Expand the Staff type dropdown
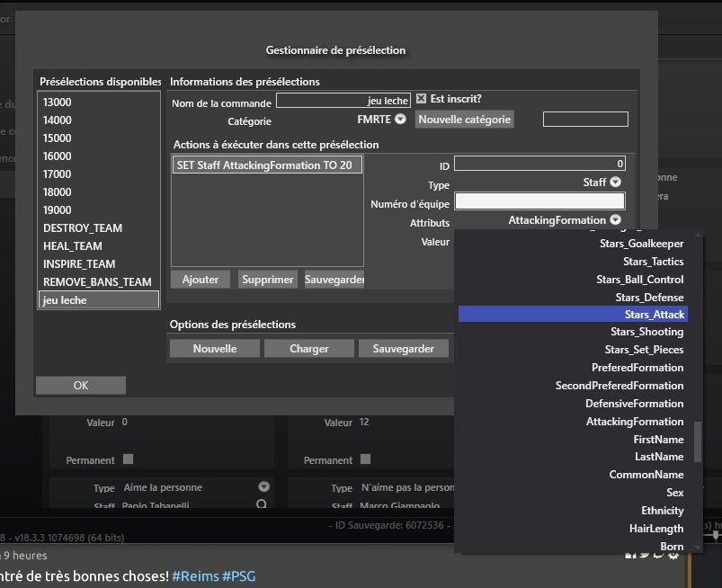This screenshot has height=588, width=722. click(x=616, y=183)
